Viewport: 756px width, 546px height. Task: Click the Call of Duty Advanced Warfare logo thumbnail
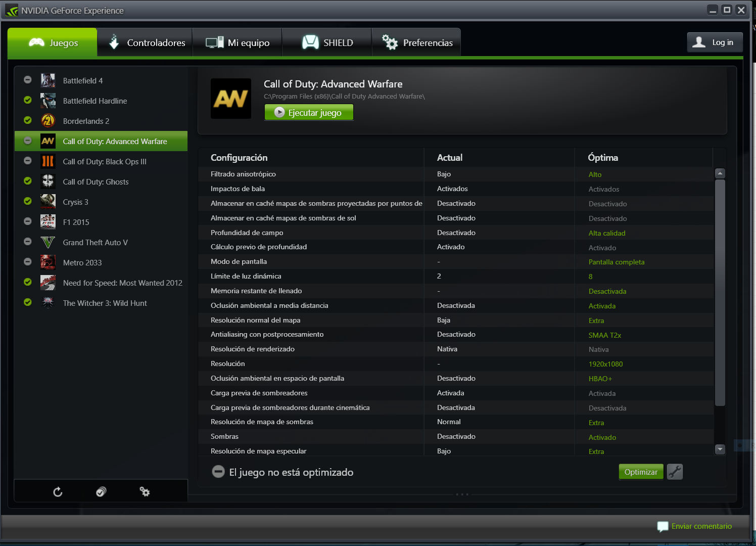click(231, 99)
